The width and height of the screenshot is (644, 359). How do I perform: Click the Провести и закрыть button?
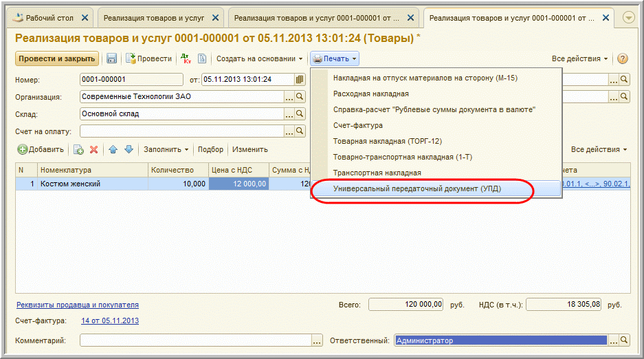point(57,58)
